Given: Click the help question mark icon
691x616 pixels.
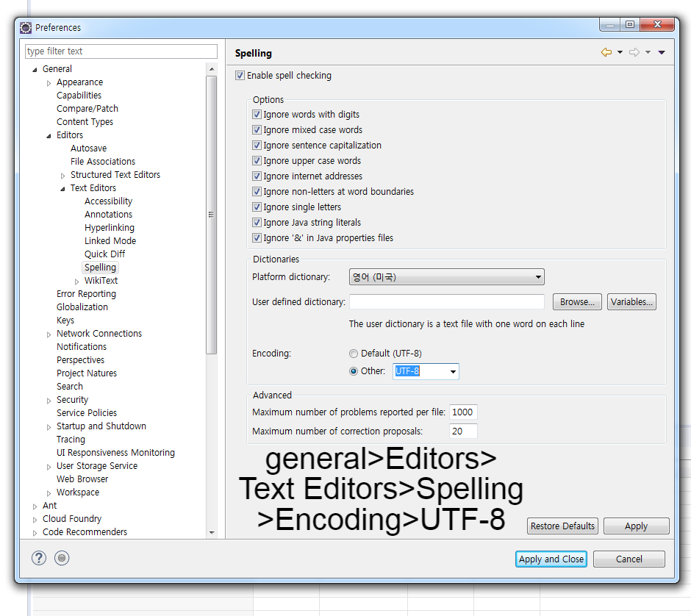Looking at the screenshot, I should [x=39, y=558].
